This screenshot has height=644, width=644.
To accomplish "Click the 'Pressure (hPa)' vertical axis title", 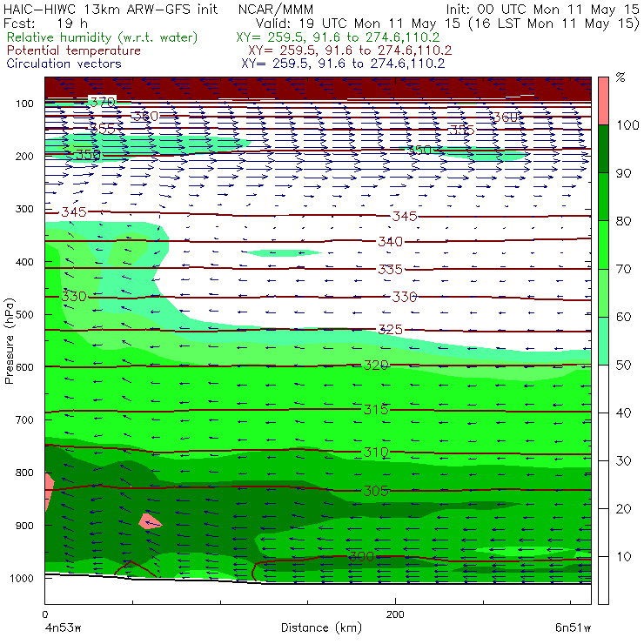I will [9, 341].
